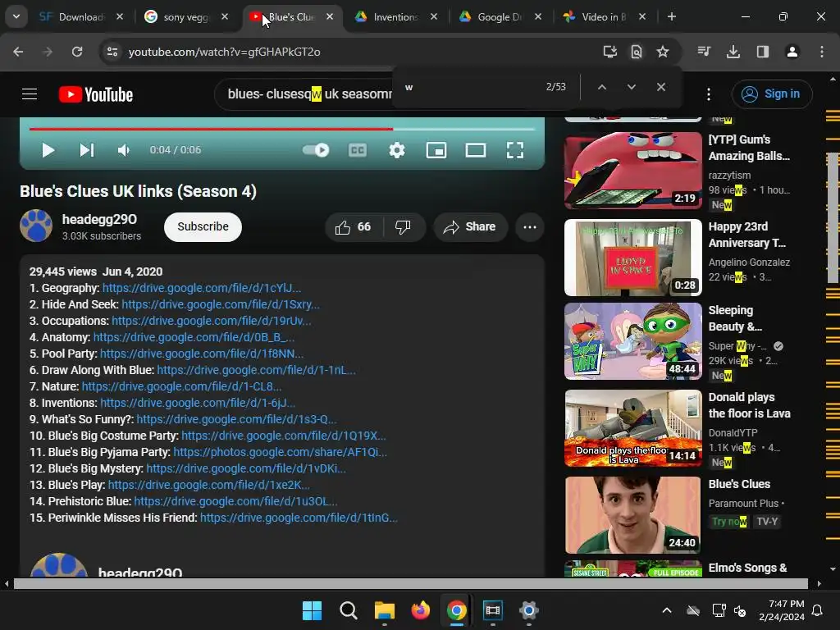Toggle the autoplay switch
Image resolution: width=840 pixels, height=630 pixels.
316,150
